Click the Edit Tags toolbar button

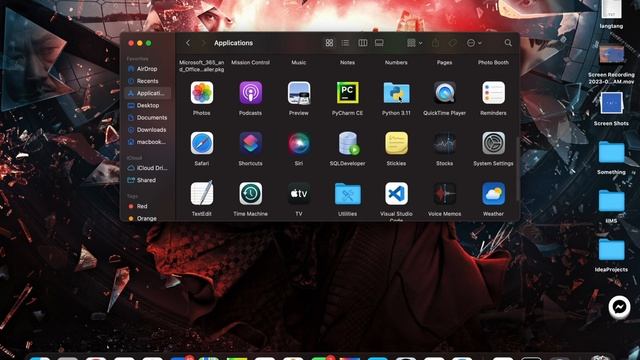(x=453, y=43)
